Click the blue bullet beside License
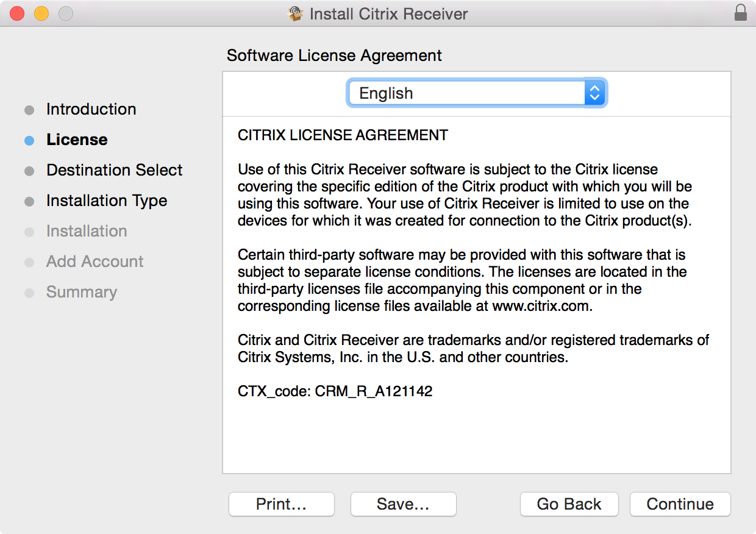Image resolution: width=756 pixels, height=534 pixels. click(29, 140)
